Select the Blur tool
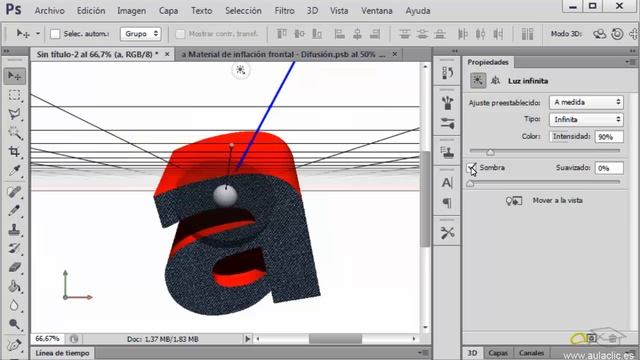640x360 pixels. (15, 305)
